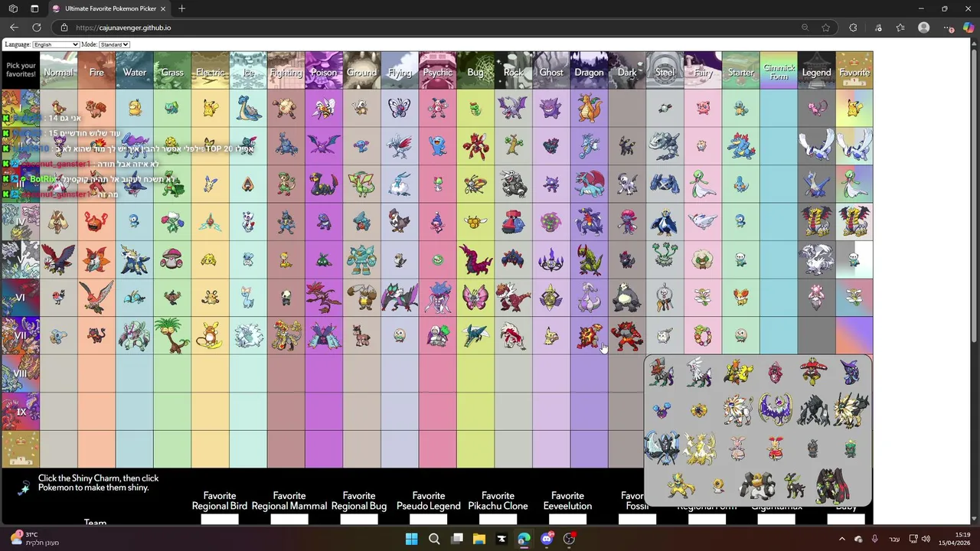980x551 pixels.
Task: Pick Bulbasaur in the Grass column
Action: coord(172,108)
